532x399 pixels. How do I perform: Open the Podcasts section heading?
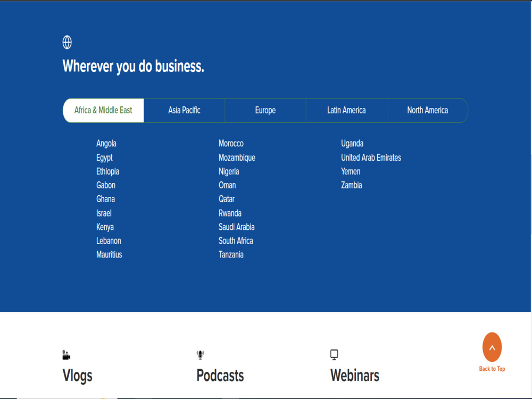(x=220, y=375)
